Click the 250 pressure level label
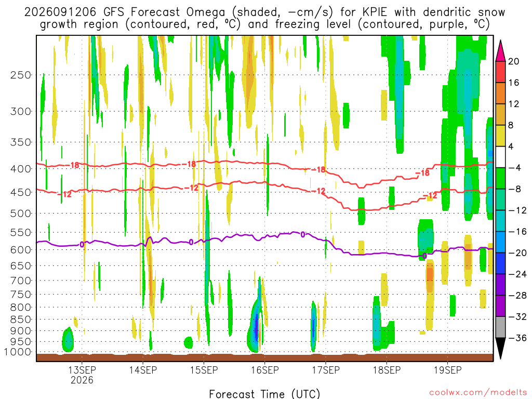 21,75
